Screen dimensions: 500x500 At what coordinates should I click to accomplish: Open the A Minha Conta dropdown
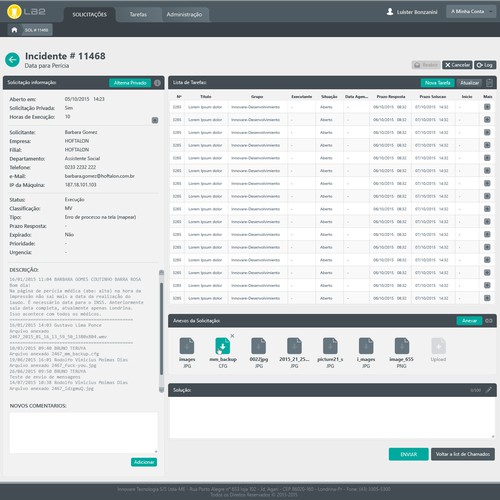click(x=471, y=12)
